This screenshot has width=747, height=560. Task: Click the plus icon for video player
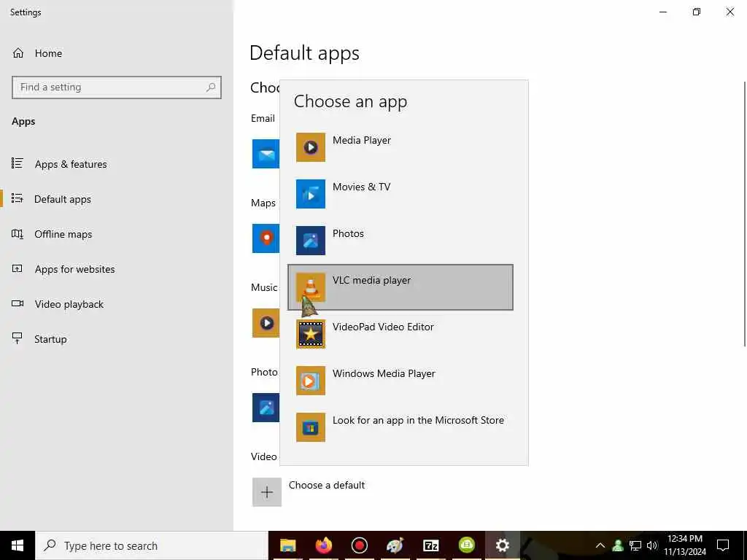(x=267, y=492)
